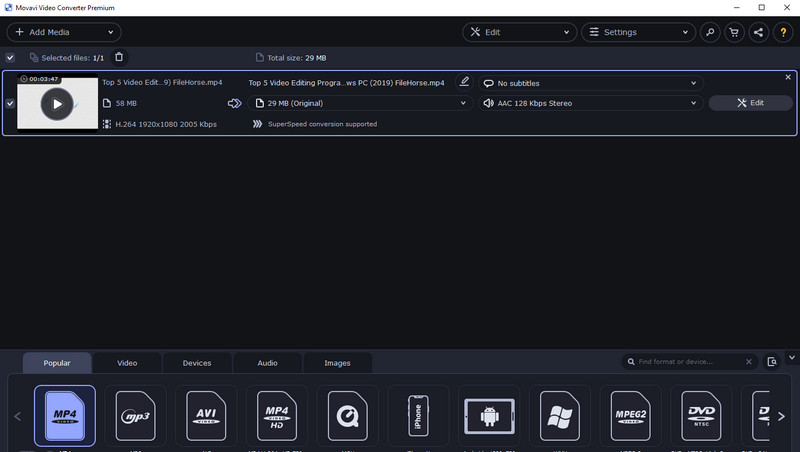Open the share icon in toolbar
The width and height of the screenshot is (800, 452).
point(759,32)
